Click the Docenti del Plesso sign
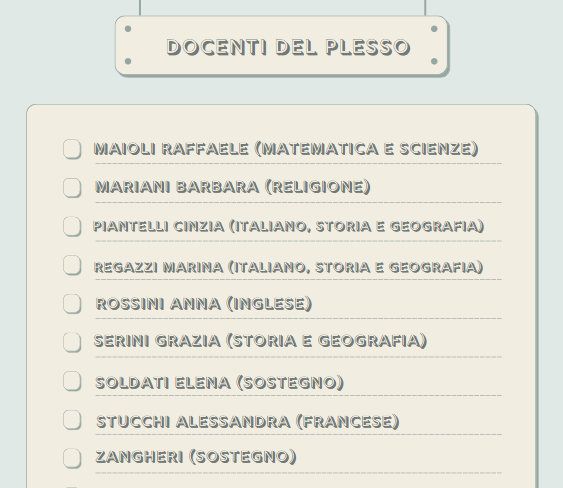Screen dimensions: 563x488 pos(282,46)
